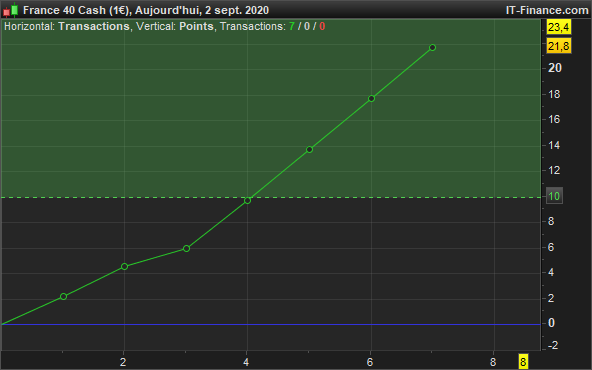
Task: Select the data point at transaction 4
Action: click(x=247, y=200)
